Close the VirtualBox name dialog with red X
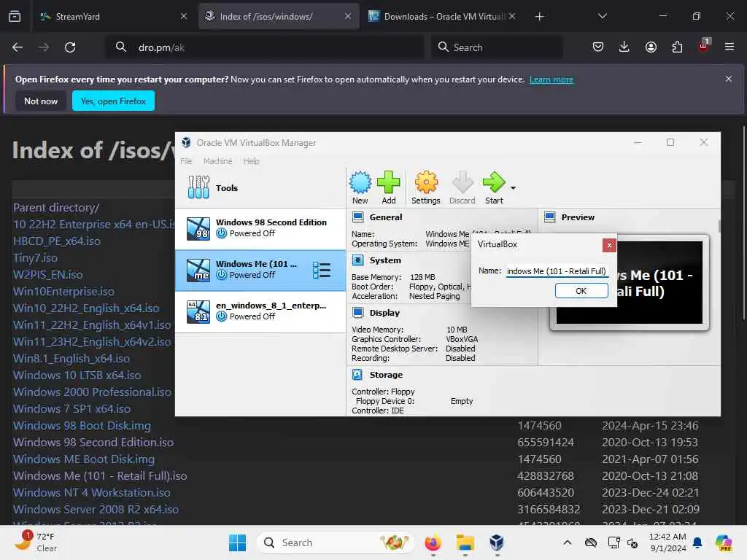The width and height of the screenshot is (747, 560). [609, 245]
